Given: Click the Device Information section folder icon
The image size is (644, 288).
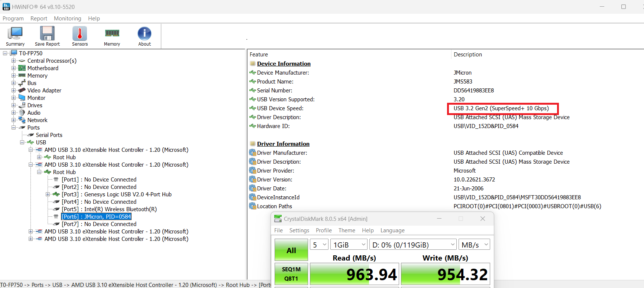Looking at the screenshot, I should (x=253, y=63).
